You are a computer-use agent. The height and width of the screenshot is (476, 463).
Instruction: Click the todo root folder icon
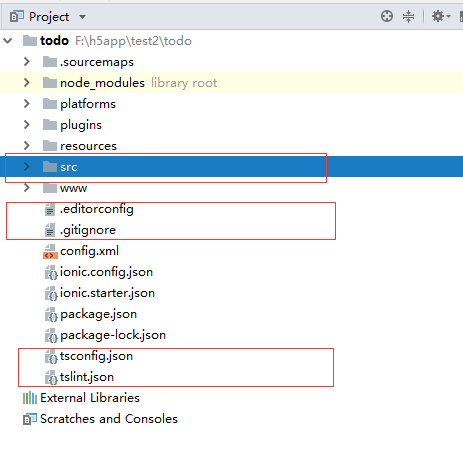point(30,41)
